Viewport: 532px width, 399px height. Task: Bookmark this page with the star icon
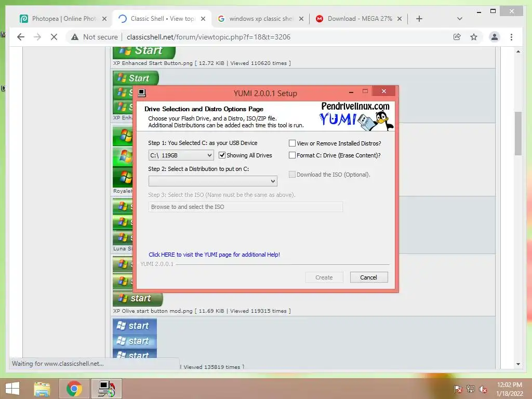click(474, 37)
